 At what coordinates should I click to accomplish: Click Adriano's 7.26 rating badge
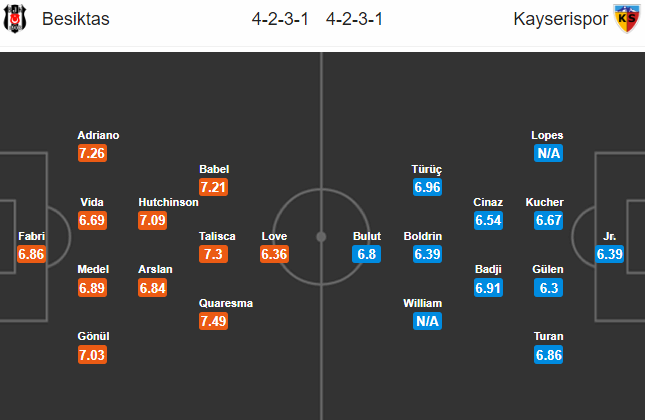[92, 153]
